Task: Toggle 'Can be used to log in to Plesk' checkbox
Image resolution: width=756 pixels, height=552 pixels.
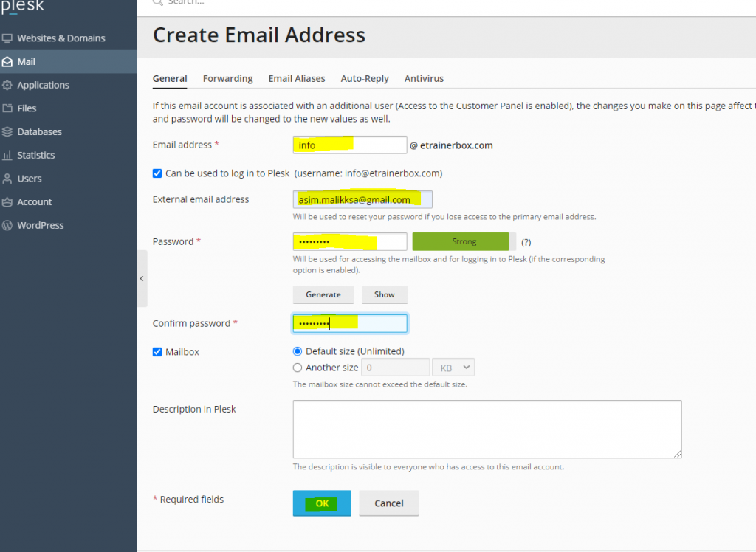Action: pos(157,173)
